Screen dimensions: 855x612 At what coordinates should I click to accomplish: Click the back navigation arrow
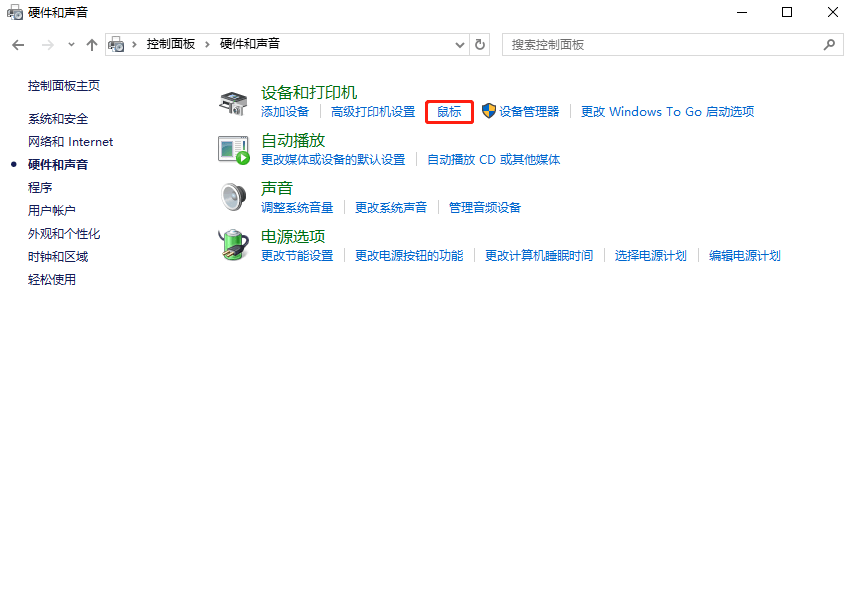tap(17, 44)
